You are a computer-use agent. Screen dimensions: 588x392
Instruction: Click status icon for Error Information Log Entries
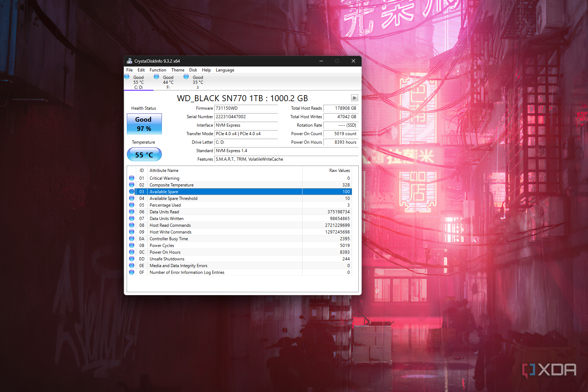132,272
